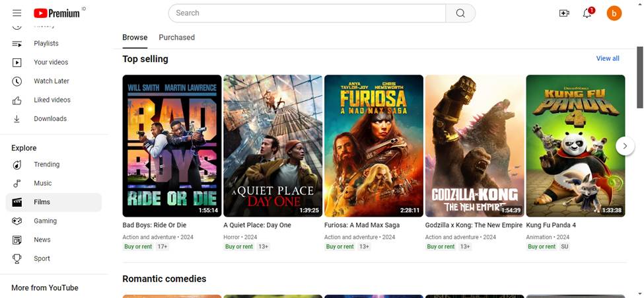Click the Music note icon
The width and height of the screenshot is (644, 298).
pos(17,183)
